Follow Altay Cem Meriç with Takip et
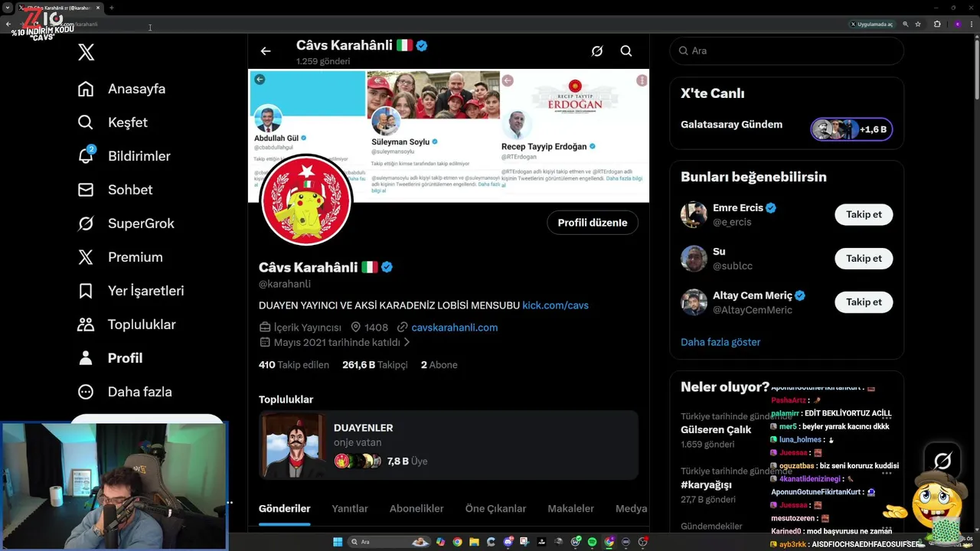980x551 pixels. 864,302
